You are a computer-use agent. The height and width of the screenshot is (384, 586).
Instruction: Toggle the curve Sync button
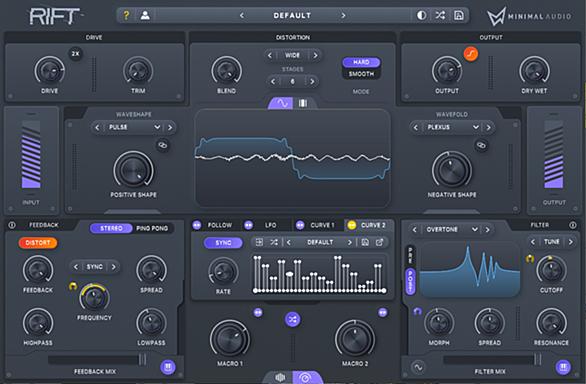(223, 243)
